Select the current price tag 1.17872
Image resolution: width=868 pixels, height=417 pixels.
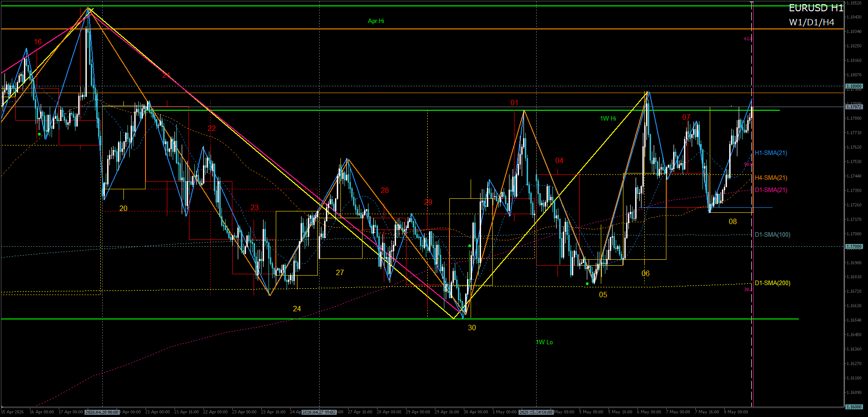(x=854, y=107)
